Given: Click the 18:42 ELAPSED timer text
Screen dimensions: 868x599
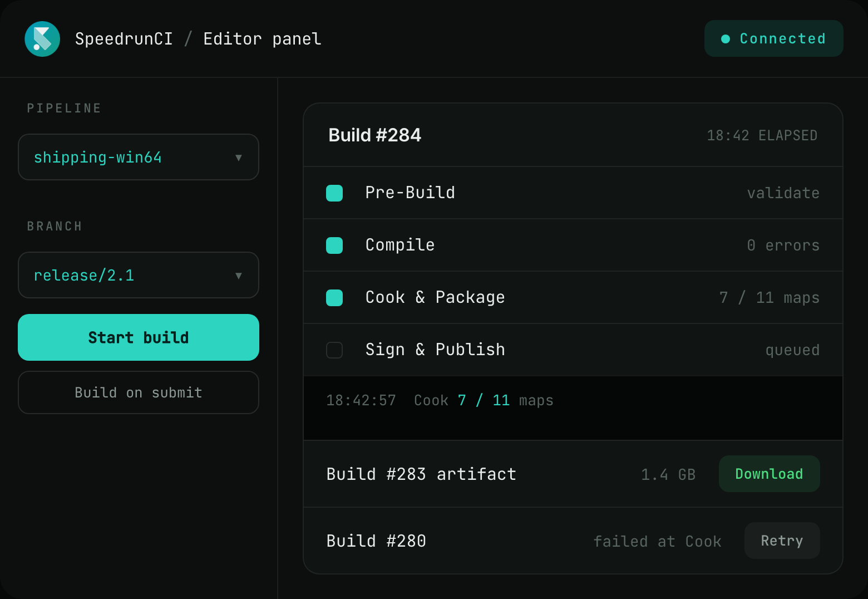Looking at the screenshot, I should tap(762, 135).
